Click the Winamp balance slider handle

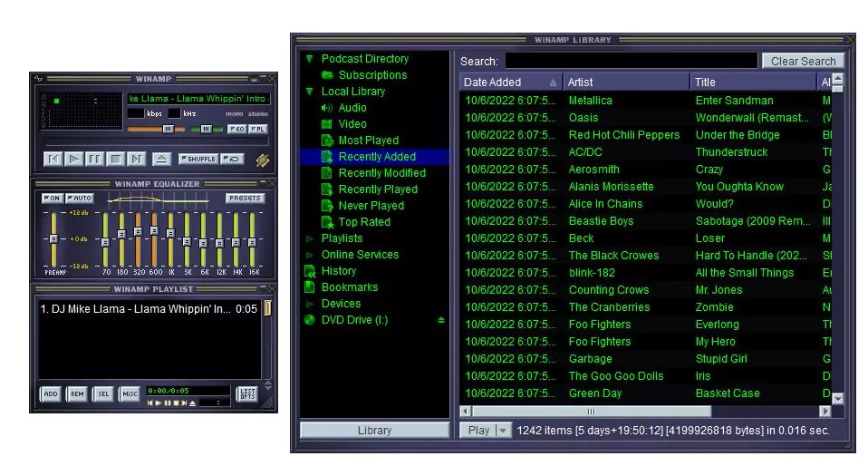tap(206, 129)
